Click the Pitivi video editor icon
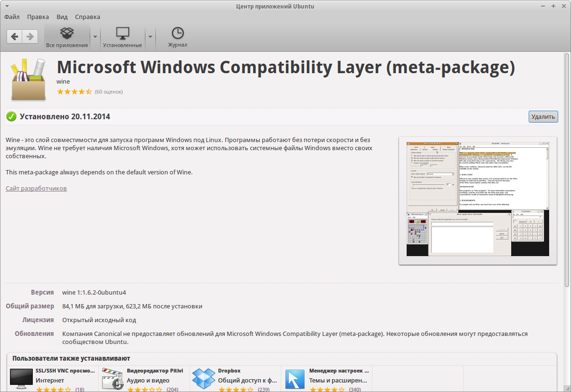The height and width of the screenshot is (392, 571). pyautogui.click(x=113, y=379)
